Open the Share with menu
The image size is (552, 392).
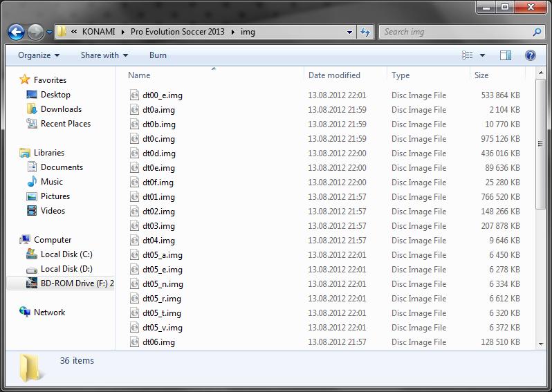(104, 55)
